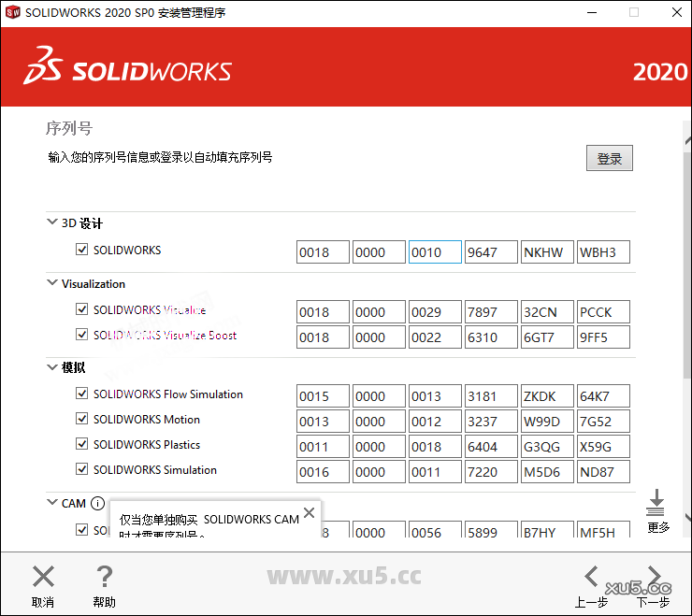Click first serial field of SOLIDWORKS Simulation
692x616 pixels.
click(x=323, y=472)
